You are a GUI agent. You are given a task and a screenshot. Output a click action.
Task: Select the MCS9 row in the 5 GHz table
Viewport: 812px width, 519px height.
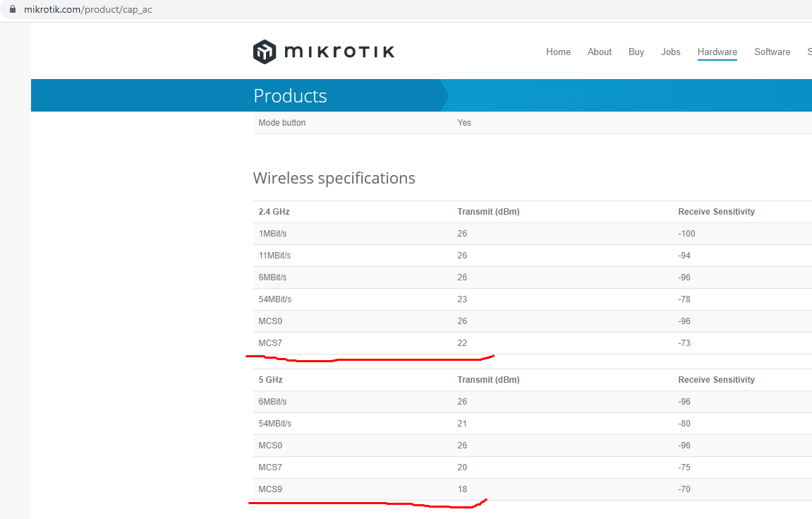click(270, 489)
